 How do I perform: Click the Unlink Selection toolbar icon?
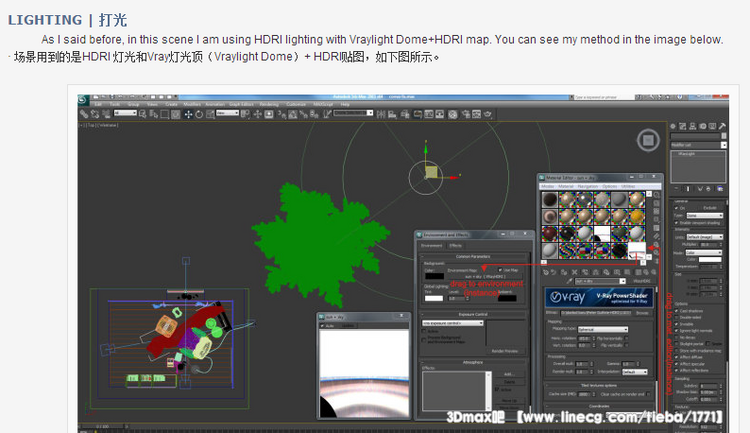95,114
